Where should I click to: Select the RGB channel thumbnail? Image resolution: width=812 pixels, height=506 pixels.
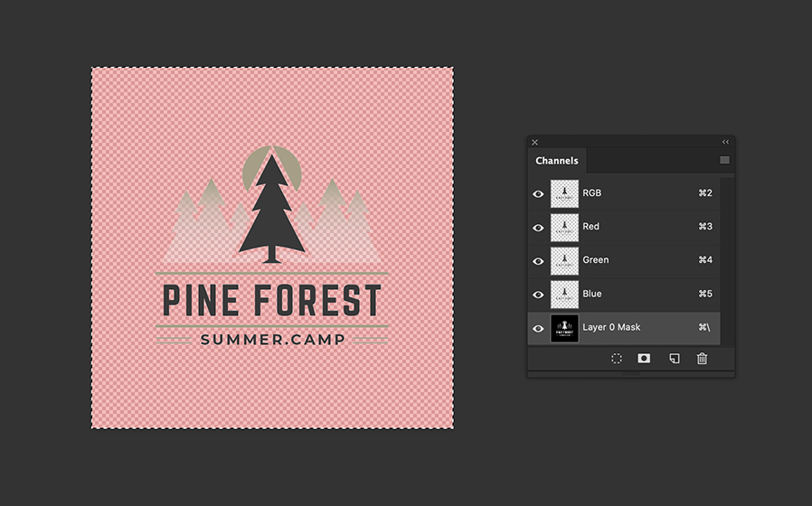click(x=564, y=193)
